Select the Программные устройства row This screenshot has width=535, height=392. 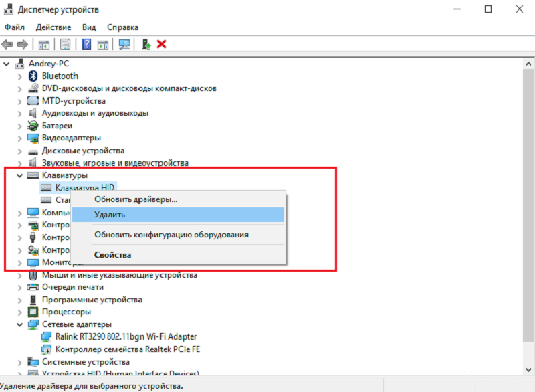click(x=92, y=300)
